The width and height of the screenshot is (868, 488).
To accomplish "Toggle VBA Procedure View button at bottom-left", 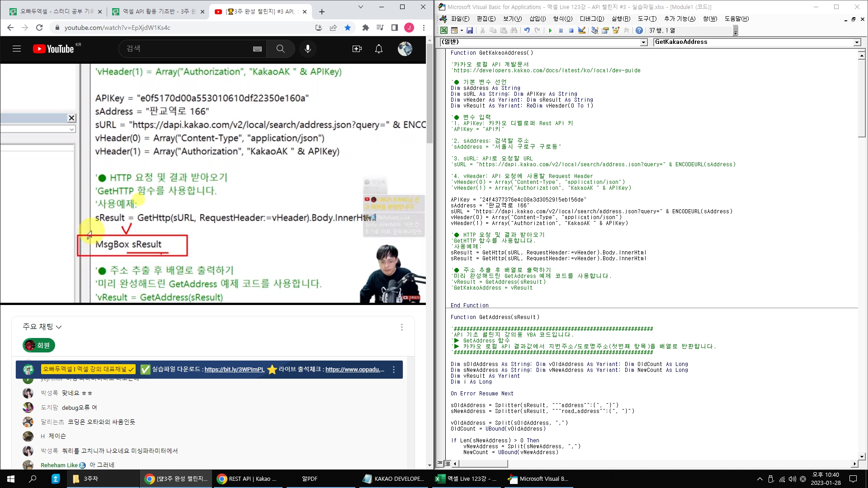I will tap(440, 464).
